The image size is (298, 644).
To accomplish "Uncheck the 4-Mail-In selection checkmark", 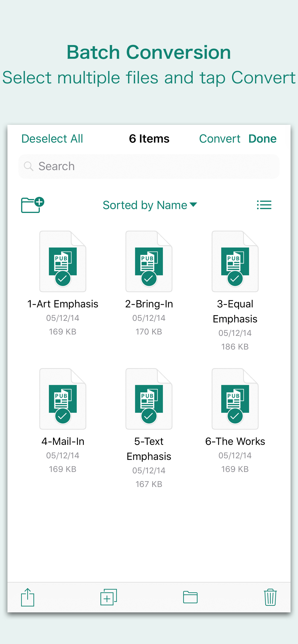I will [63, 416].
